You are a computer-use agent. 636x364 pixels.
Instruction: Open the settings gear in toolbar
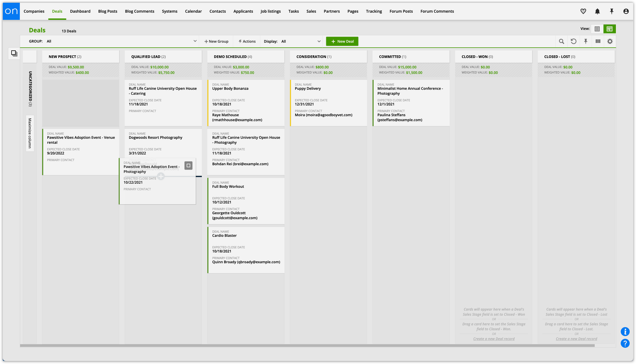[610, 41]
